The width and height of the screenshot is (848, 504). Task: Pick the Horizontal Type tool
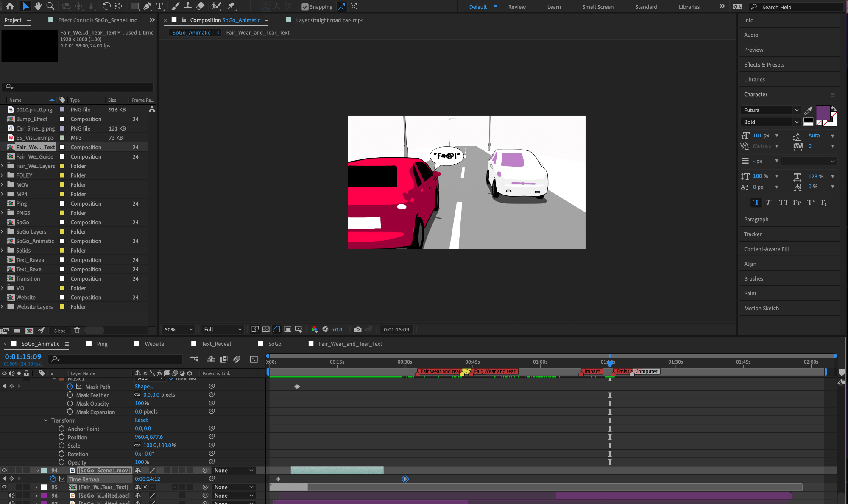[x=159, y=6]
